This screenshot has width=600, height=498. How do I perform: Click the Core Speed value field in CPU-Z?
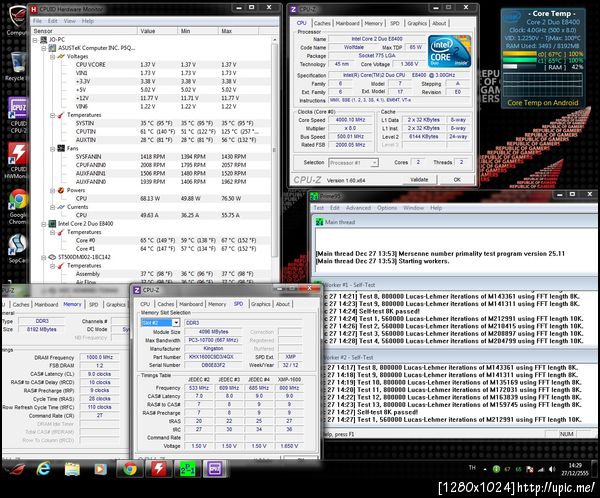[350, 120]
